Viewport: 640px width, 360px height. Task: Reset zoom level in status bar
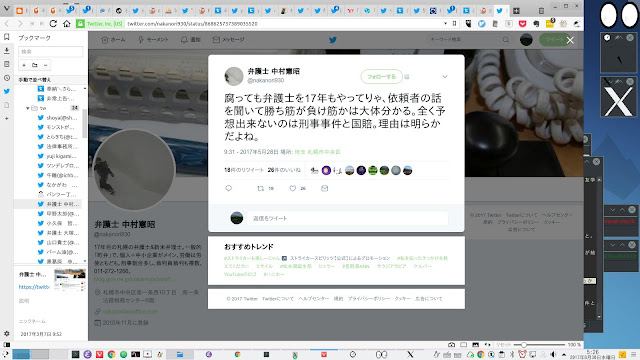(503, 345)
